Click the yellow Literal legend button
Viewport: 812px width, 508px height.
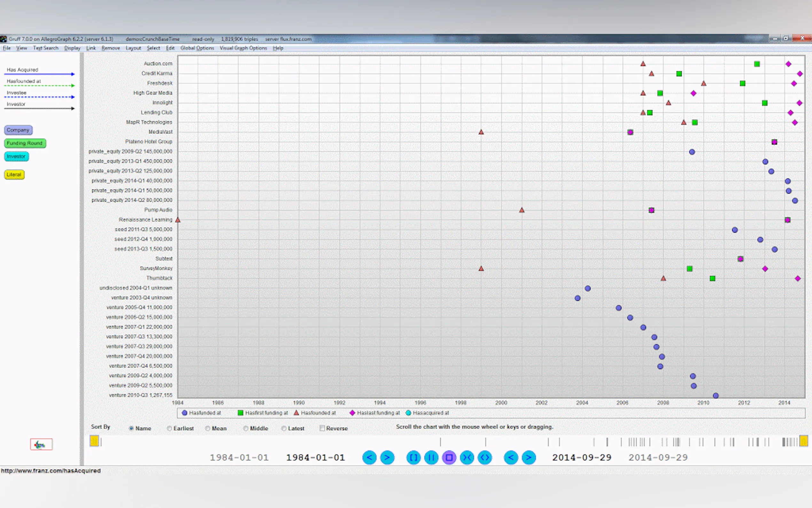[x=14, y=175]
